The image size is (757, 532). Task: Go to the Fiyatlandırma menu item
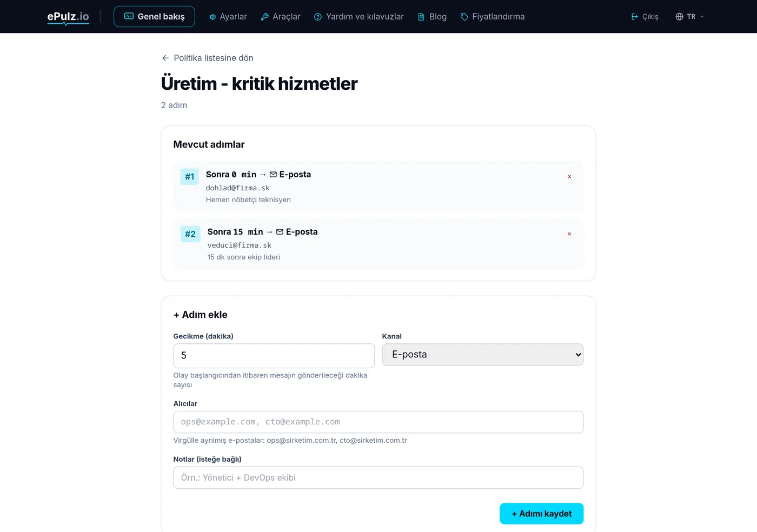click(x=493, y=17)
